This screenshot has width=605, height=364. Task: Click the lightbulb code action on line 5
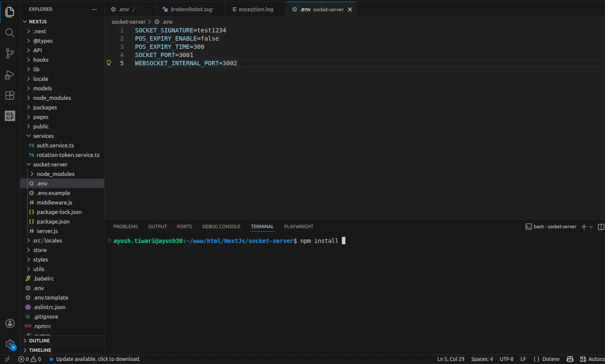109,63
